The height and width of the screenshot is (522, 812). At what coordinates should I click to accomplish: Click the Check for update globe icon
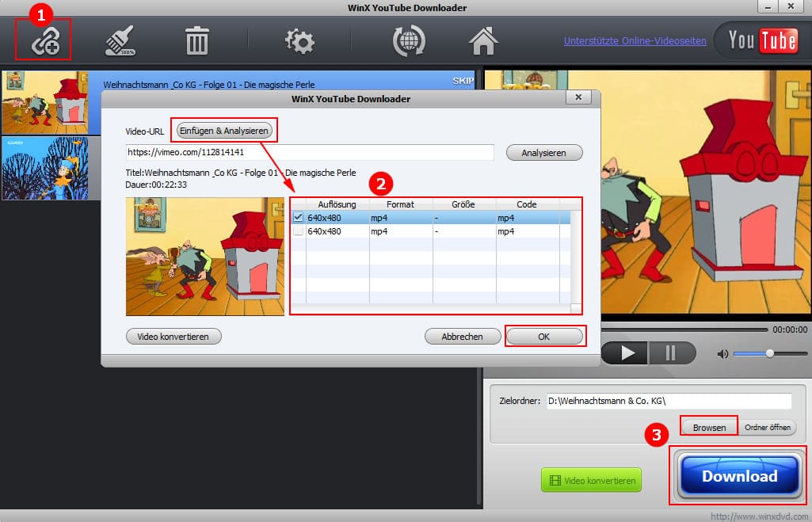click(x=409, y=41)
